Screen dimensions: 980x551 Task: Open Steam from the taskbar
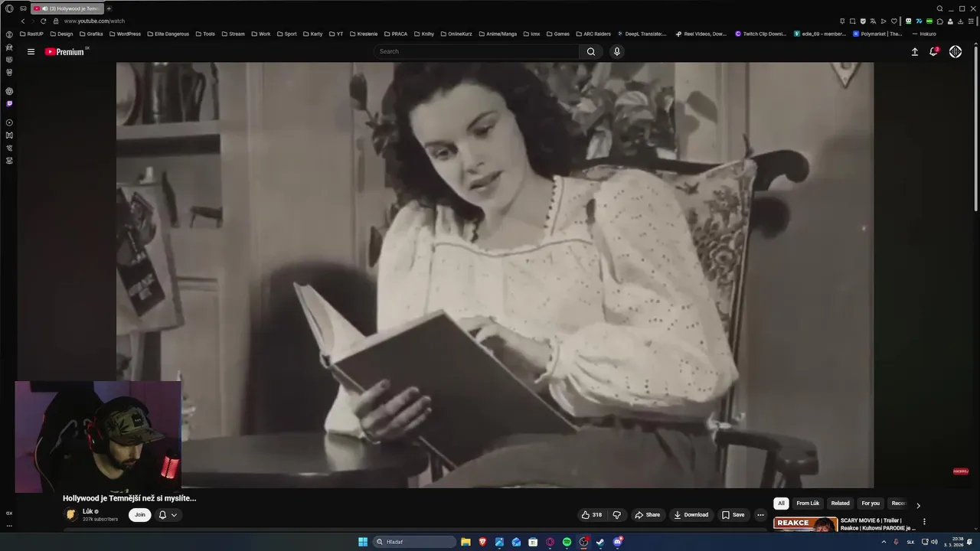(x=600, y=542)
